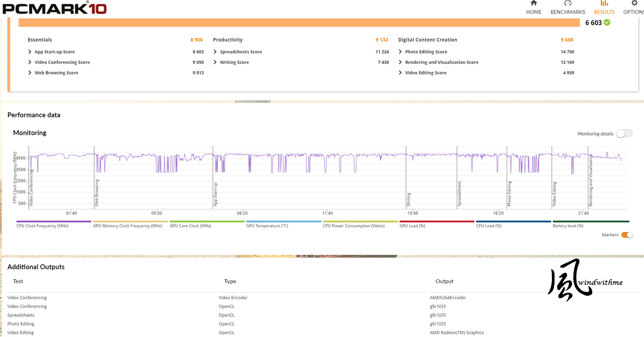Toggle the GPU Temperature legend series
This screenshot has height=337, width=644.
click(267, 226)
